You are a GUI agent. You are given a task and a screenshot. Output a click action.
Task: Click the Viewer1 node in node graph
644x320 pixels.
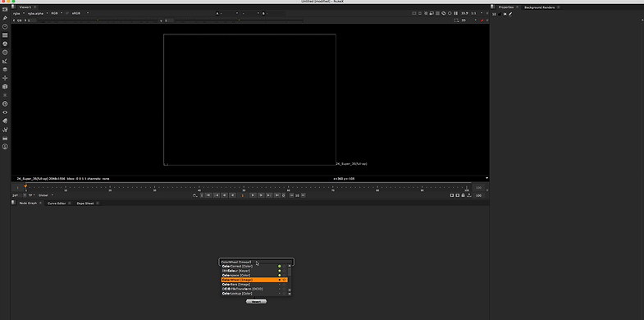coord(256,301)
